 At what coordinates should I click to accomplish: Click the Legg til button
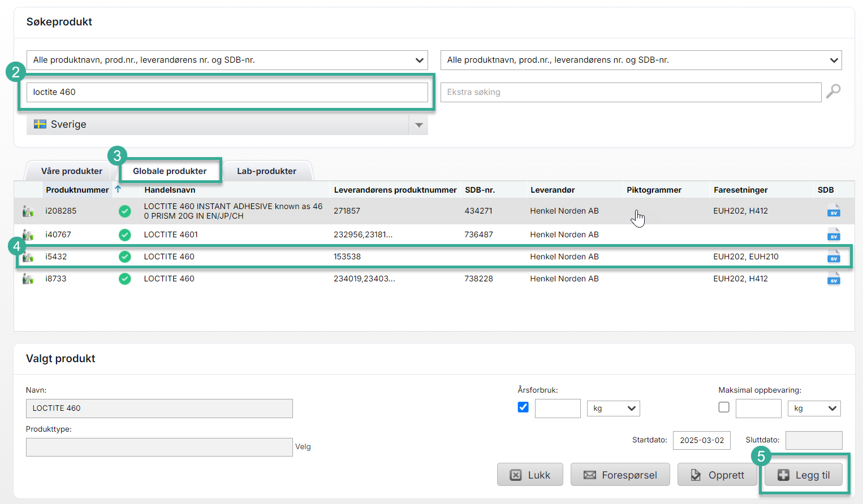point(804,475)
